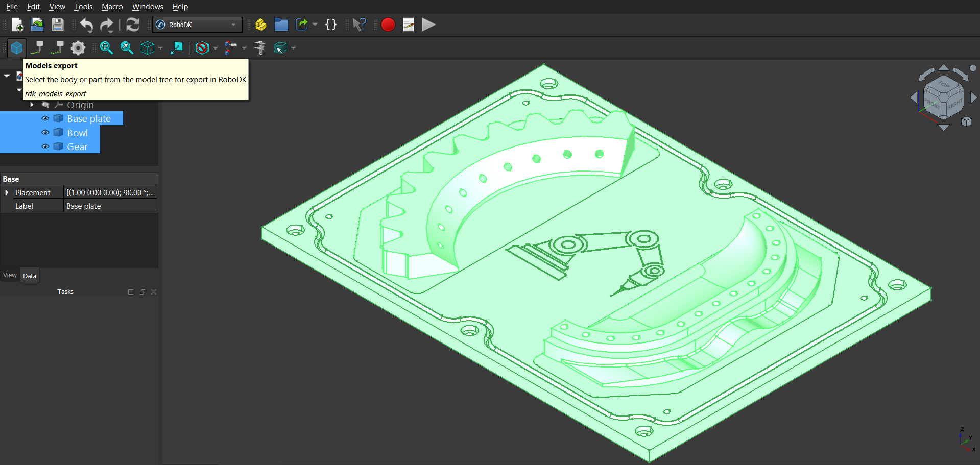Hide the Gear using its eye icon
This screenshot has width=980, height=465.
click(x=45, y=146)
